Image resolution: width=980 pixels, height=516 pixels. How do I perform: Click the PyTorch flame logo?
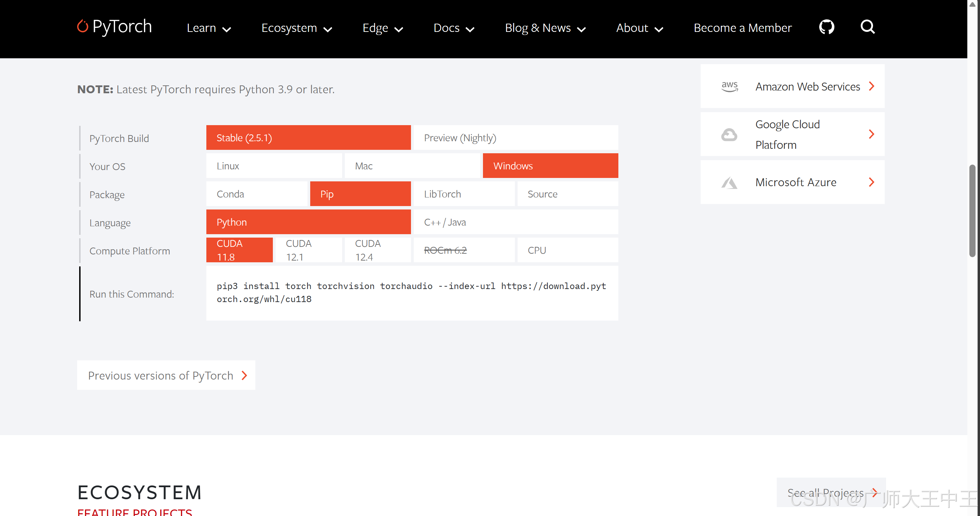point(83,26)
